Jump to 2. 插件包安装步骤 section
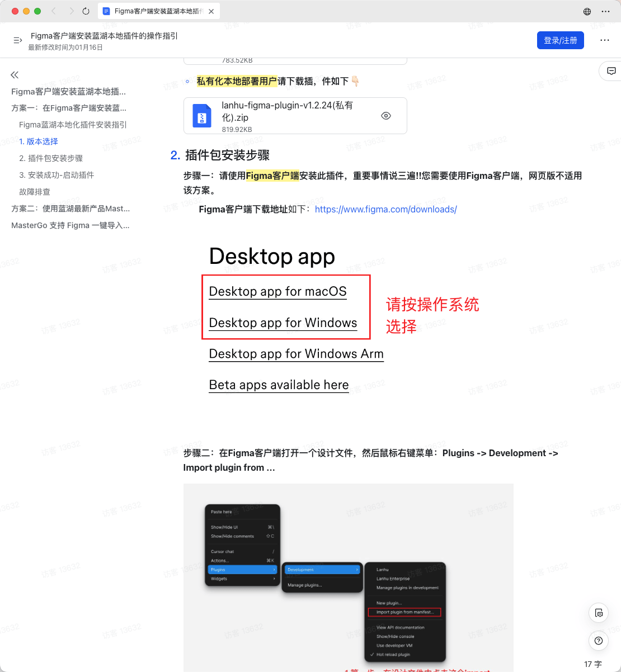Image resolution: width=621 pixels, height=672 pixels. (x=51, y=158)
